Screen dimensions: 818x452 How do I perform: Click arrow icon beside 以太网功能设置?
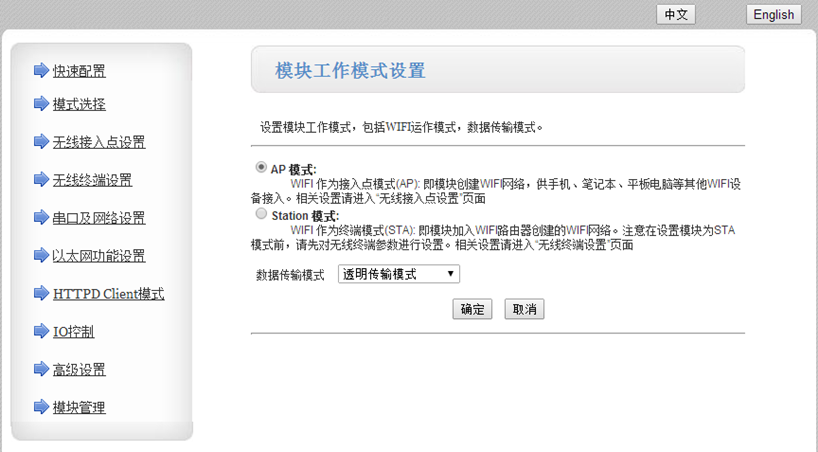click(x=41, y=255)
